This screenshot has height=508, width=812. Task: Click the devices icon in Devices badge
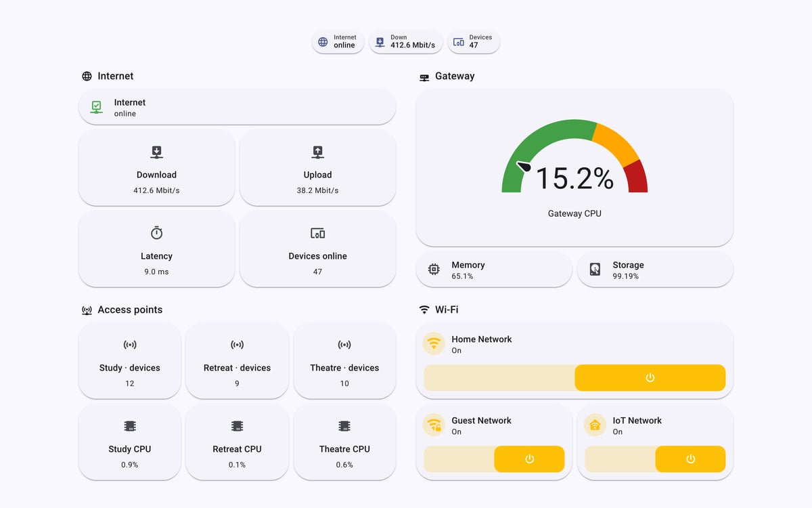click(459, 42)
